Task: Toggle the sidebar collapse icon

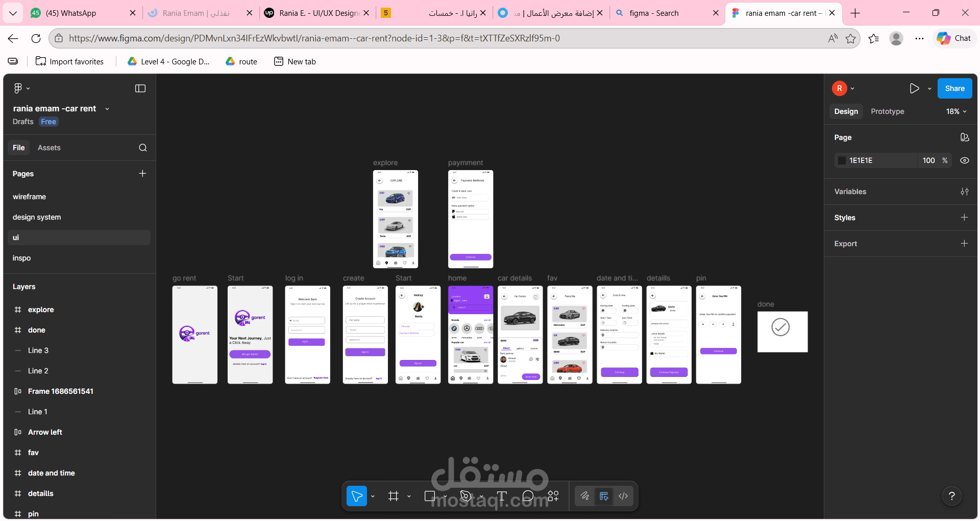Action: click(140, 88)
